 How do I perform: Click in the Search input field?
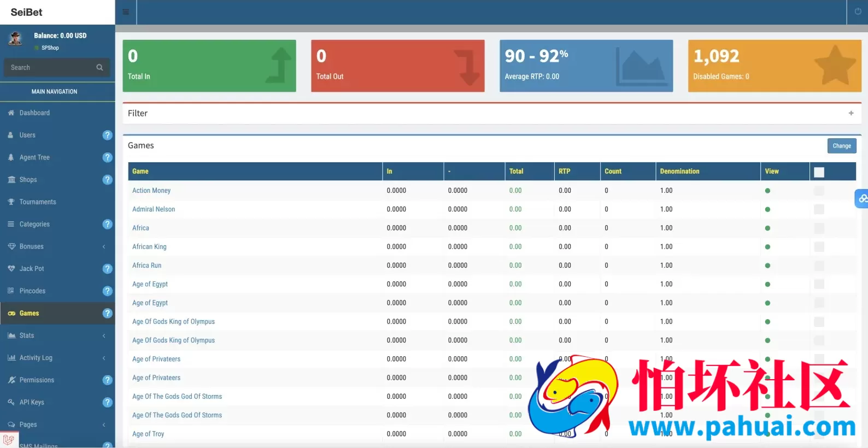pos(50,68)
